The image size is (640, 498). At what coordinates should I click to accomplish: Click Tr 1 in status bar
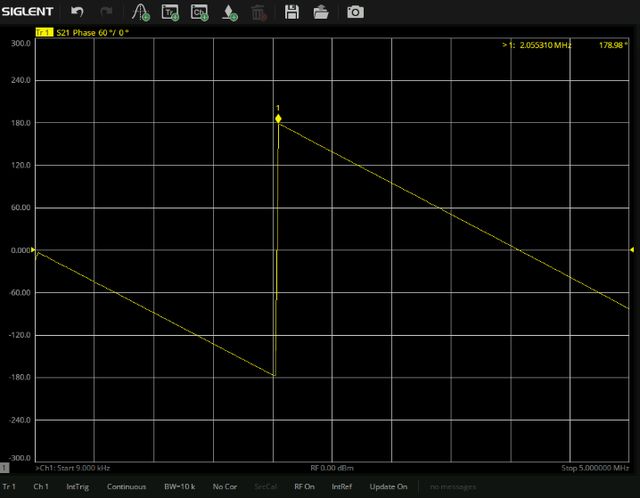pyautogui.click(x=9, y=487)
